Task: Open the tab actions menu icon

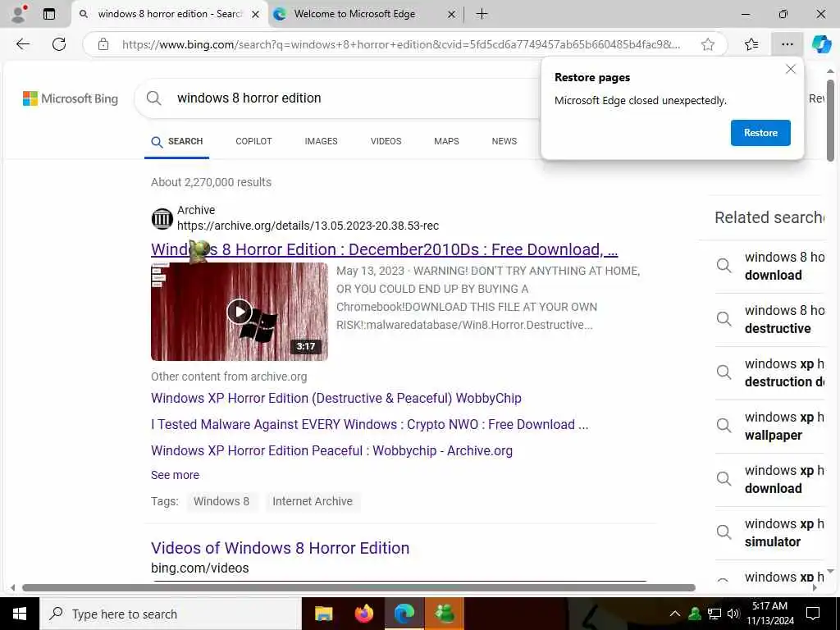Action: point(49,14)
